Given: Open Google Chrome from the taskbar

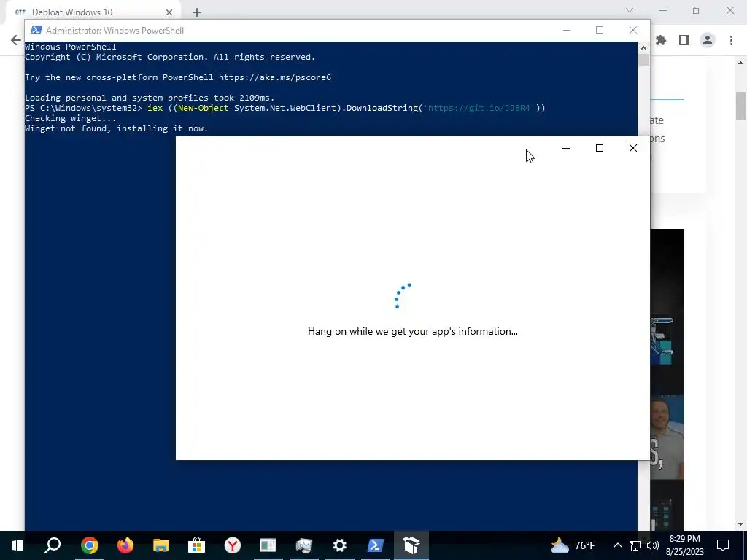Looking at the screenshot, I should coord(90,545).
